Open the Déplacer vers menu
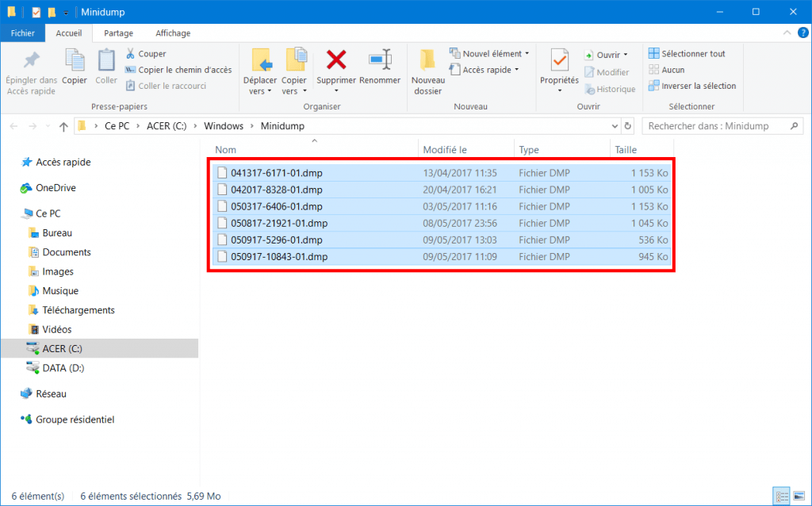The height and width of the screenshot is (506, 812). tap(260, 71)
